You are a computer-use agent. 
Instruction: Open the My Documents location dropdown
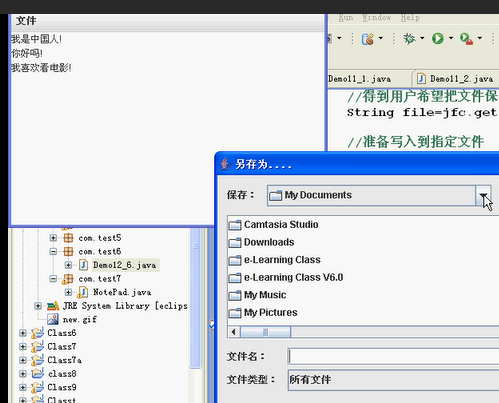click(483, 195)
